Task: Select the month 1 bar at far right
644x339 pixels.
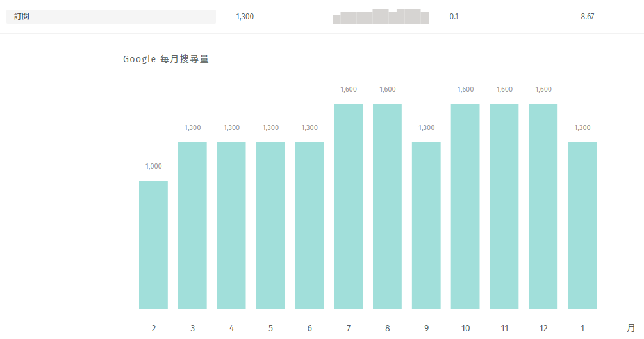Action: 582,226
